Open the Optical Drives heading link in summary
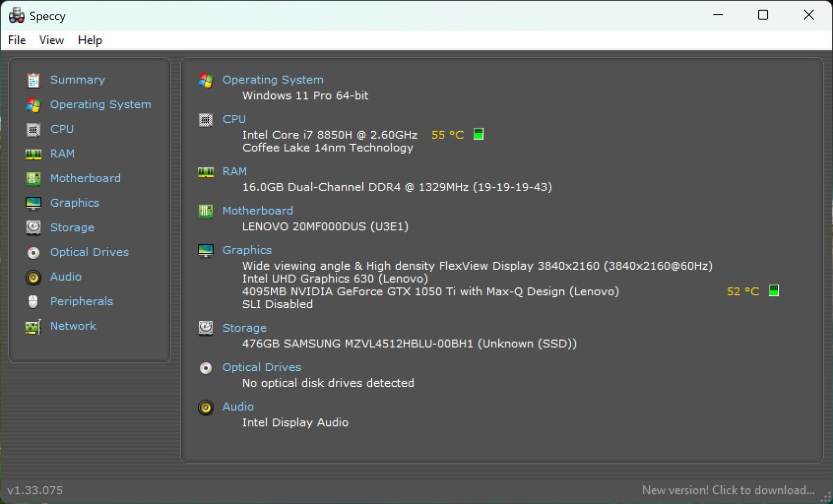 (x=262, y=367)
